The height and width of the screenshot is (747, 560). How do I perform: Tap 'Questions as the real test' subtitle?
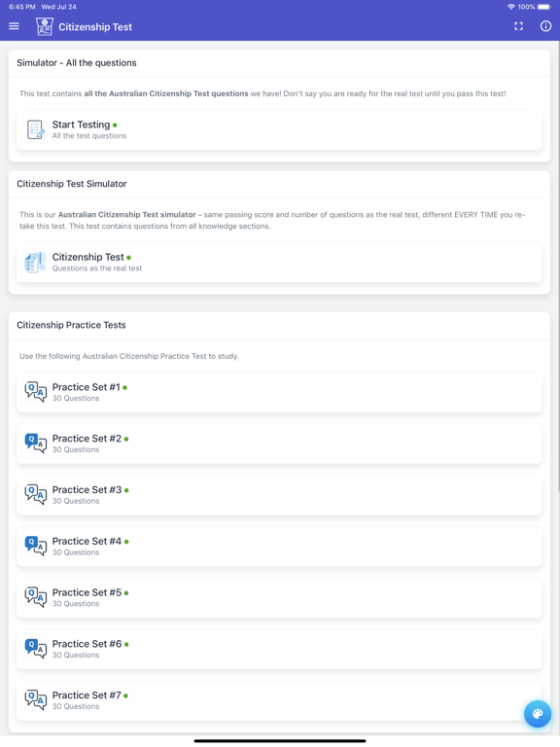click(x=97, y=268)
